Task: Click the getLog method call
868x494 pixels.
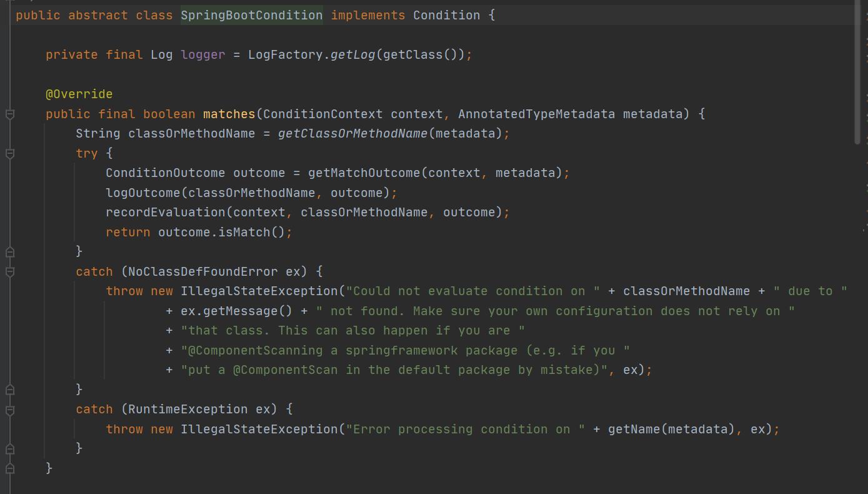Action: (x=353, y=54)
